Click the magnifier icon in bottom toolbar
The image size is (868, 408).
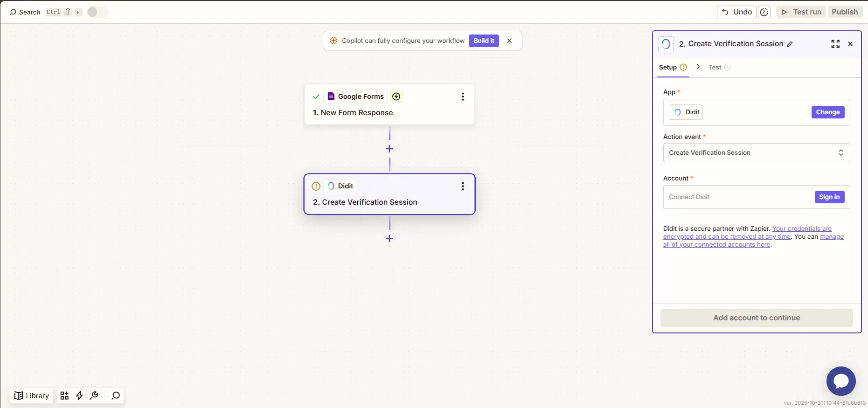click(x=116, y=395)
